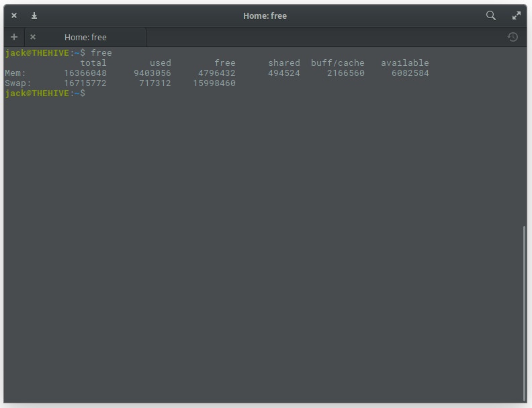Click the new tab plus icon
Image resolution: width=532 pixels, height=408 pixels.
tap(14, 37)
